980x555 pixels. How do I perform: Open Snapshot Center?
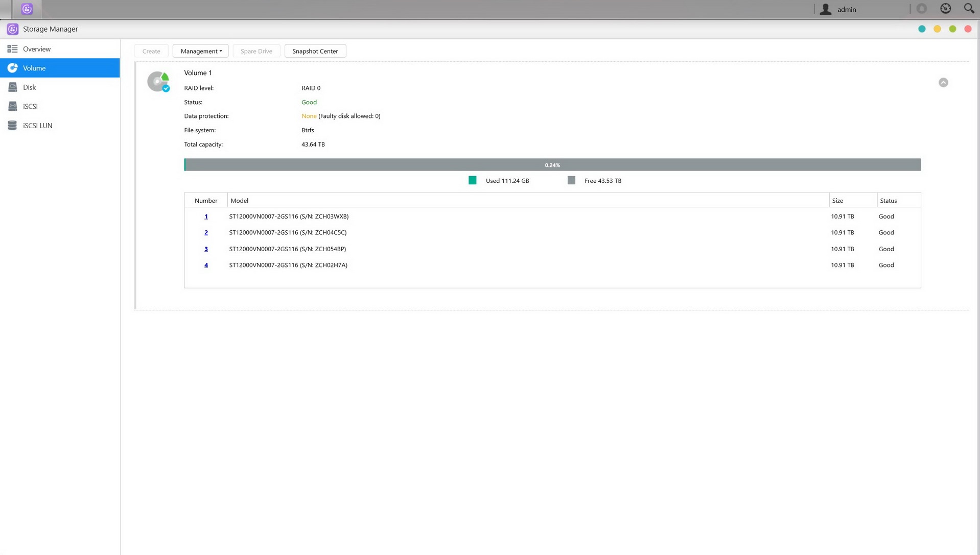pyautogui.click(x=315, y=51)
